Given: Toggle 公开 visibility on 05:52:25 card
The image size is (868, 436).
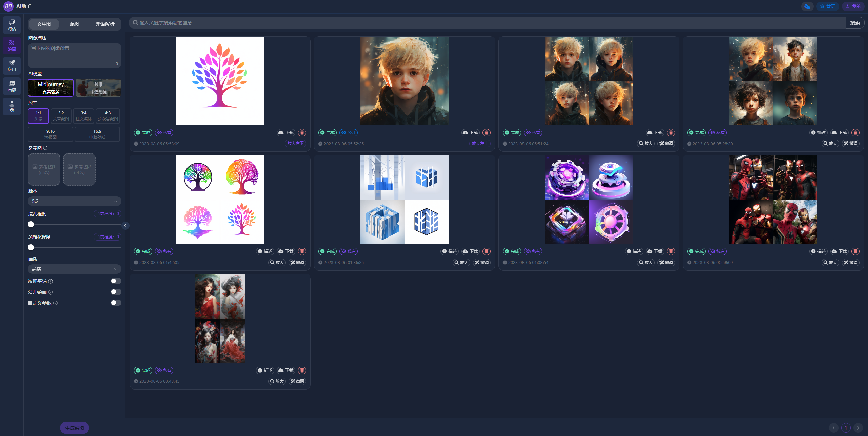Looking at the screenshot, I should [349, 133].
